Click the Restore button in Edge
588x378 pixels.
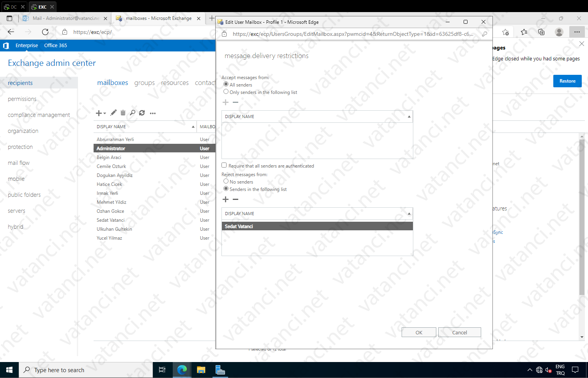tap(567, 81)
